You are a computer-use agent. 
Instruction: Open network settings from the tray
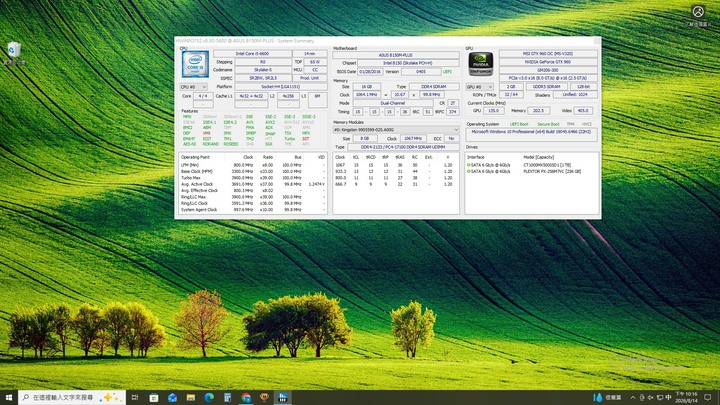pyautogui.click(x=660, y=397)
